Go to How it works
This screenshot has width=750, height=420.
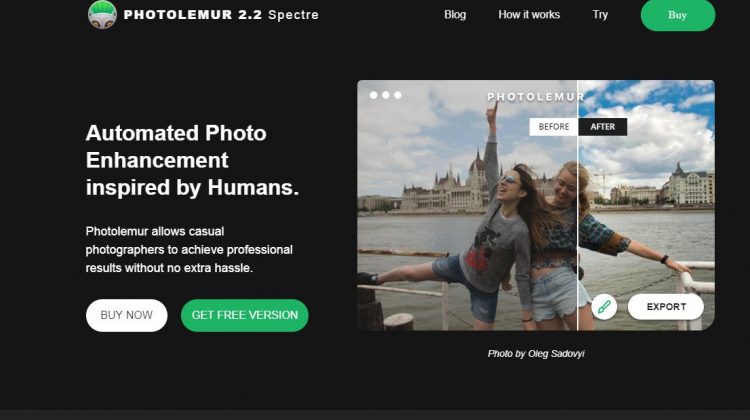[x=529, y=15]
